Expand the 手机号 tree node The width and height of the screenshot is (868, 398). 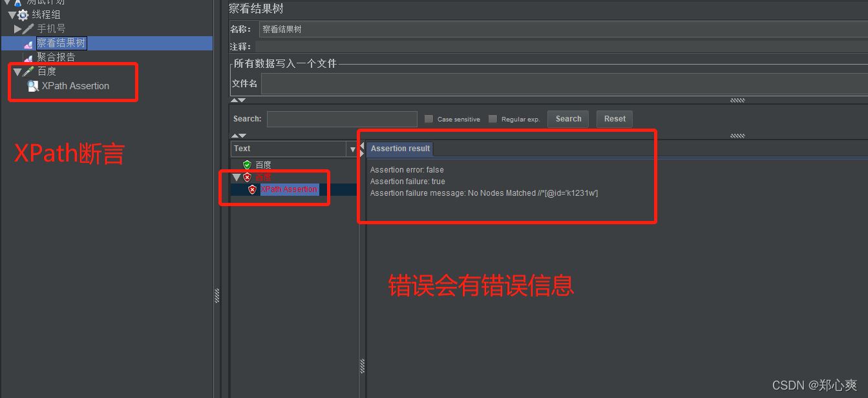(18, 29)
